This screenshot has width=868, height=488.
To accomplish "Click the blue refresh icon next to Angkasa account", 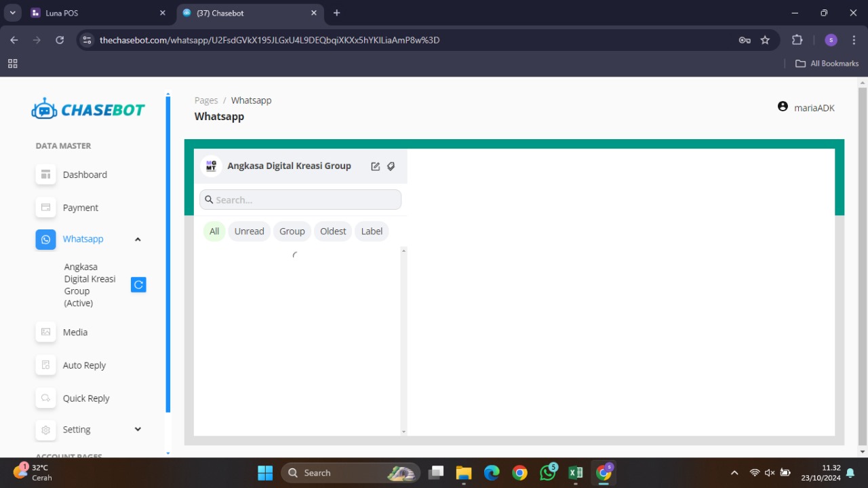I will click(x=138, y=285).
